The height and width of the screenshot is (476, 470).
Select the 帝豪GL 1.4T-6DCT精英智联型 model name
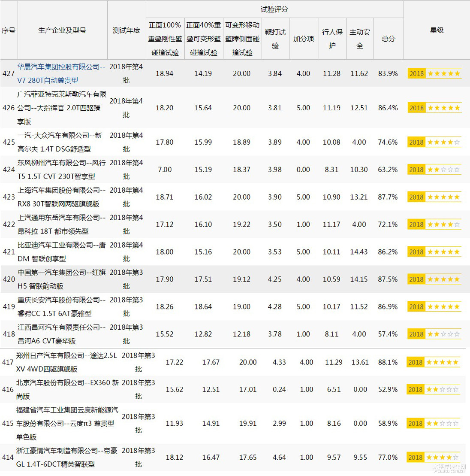coord(67,457)
